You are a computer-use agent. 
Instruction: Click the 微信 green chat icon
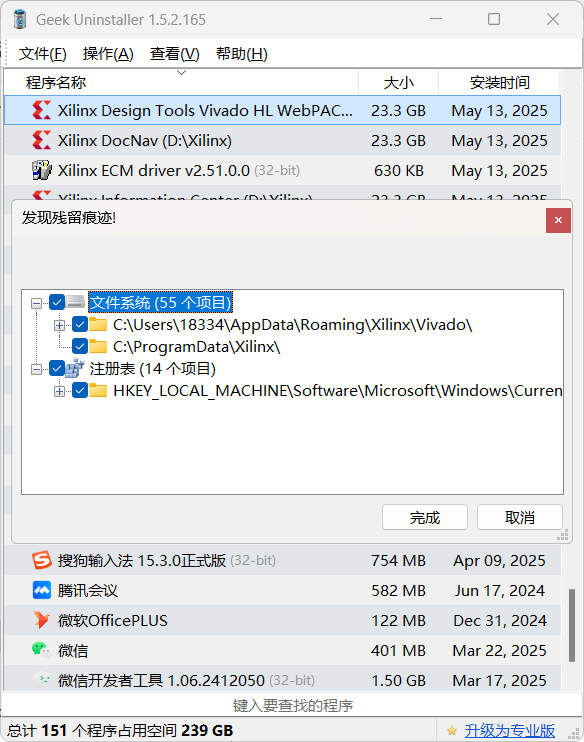[x=41, y=650]
